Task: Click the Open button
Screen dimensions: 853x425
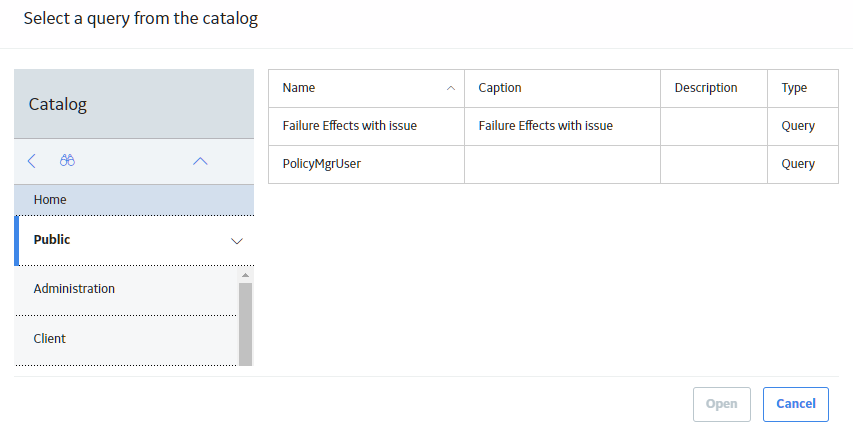Action: click(722, 404)
